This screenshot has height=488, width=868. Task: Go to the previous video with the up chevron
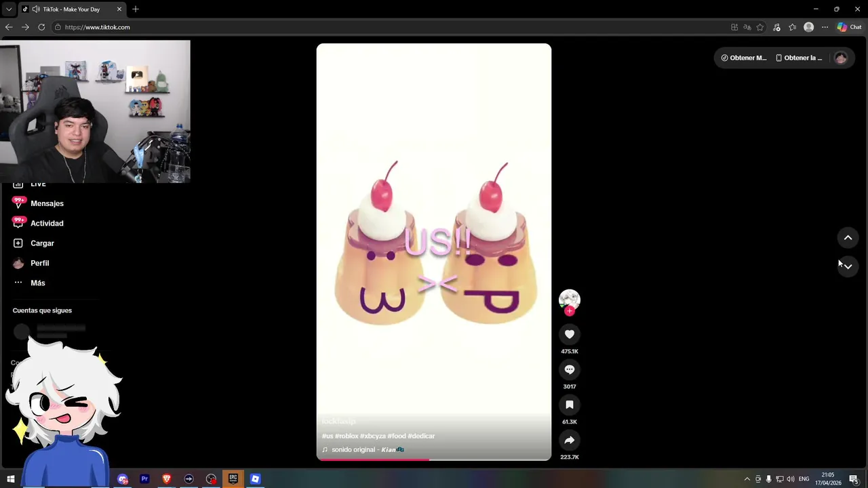pos(848,238)
